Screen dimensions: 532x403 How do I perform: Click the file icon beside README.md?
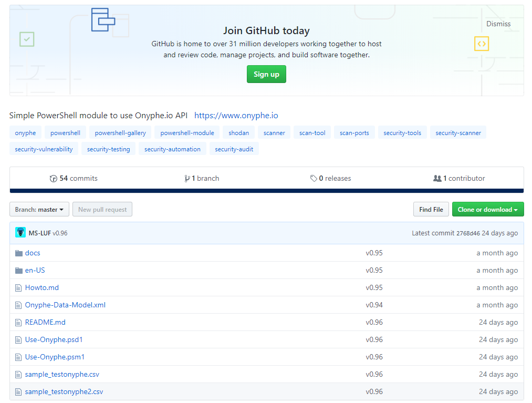tap(18, 322)
